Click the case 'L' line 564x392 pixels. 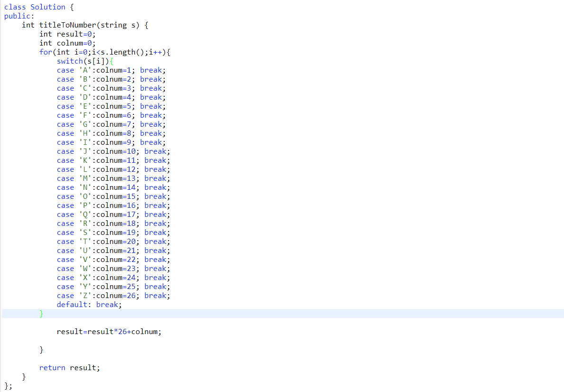point(113,169)
